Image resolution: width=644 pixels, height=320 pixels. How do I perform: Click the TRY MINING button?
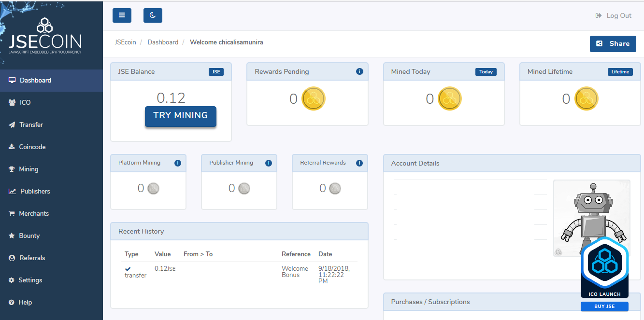[181, 116]
